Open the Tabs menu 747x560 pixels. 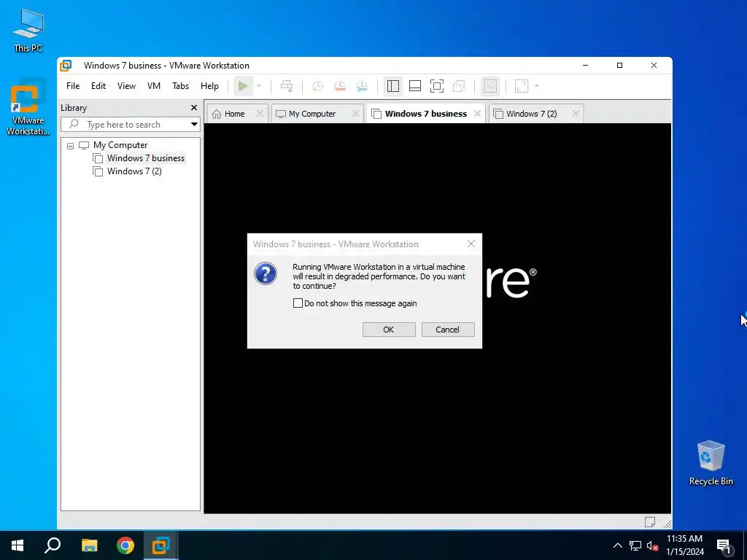coord(181,86)
